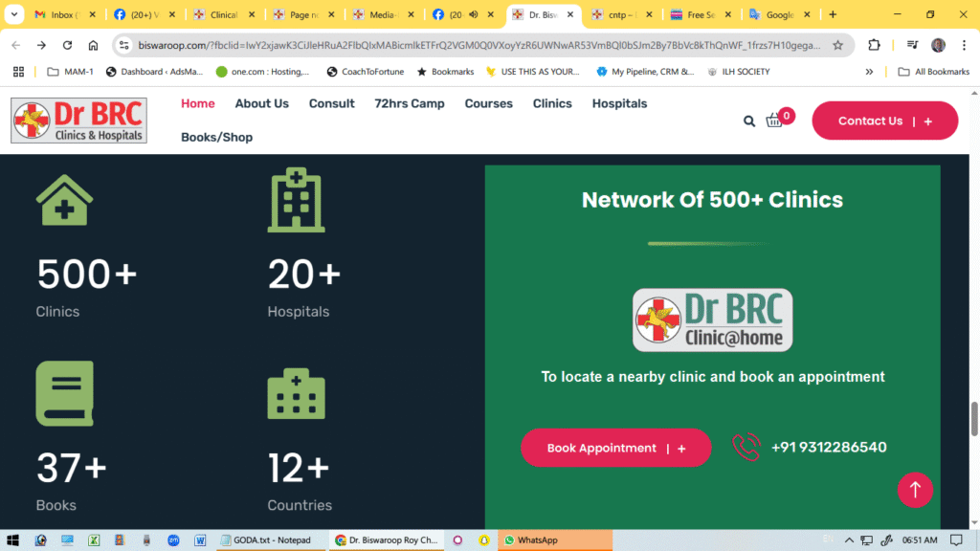
Task: Open the media control icon in the toolbar
Action: [912, 45]
